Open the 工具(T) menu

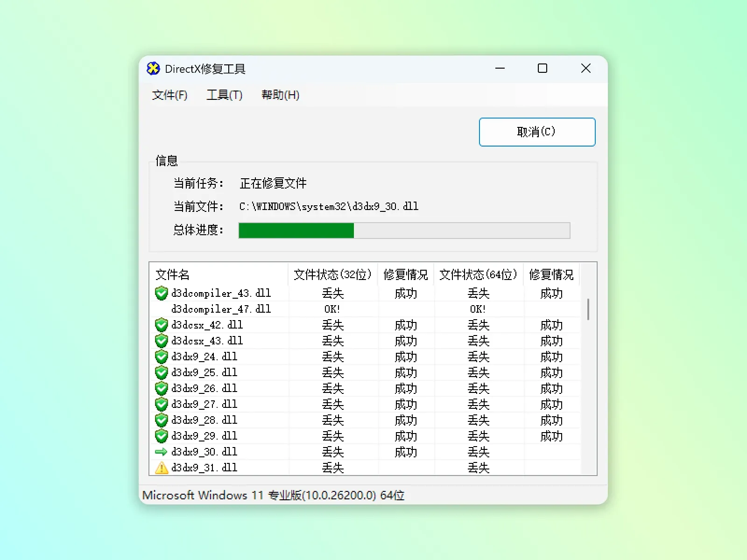tap(225, 95)
